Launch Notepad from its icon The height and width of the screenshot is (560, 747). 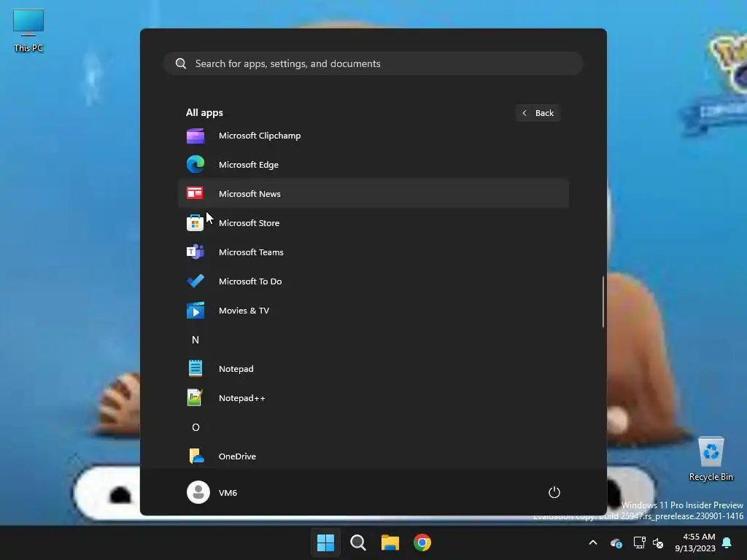click(x=196, y=368)
